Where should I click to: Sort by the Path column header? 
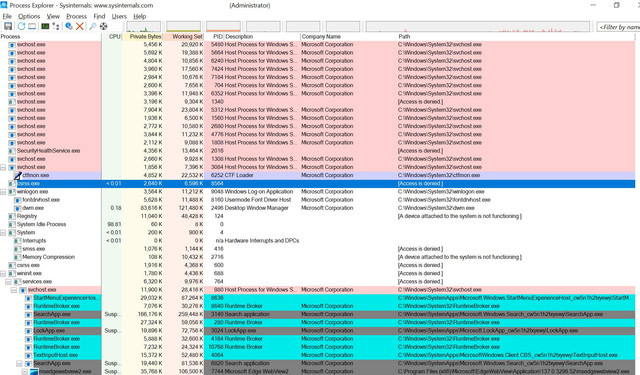(x=516, y=37)
